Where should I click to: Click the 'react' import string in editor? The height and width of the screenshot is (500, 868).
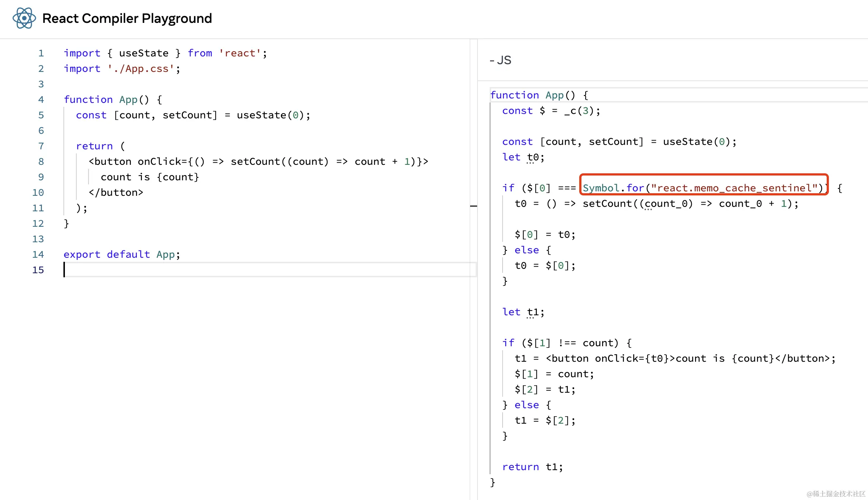click(240, 53)
